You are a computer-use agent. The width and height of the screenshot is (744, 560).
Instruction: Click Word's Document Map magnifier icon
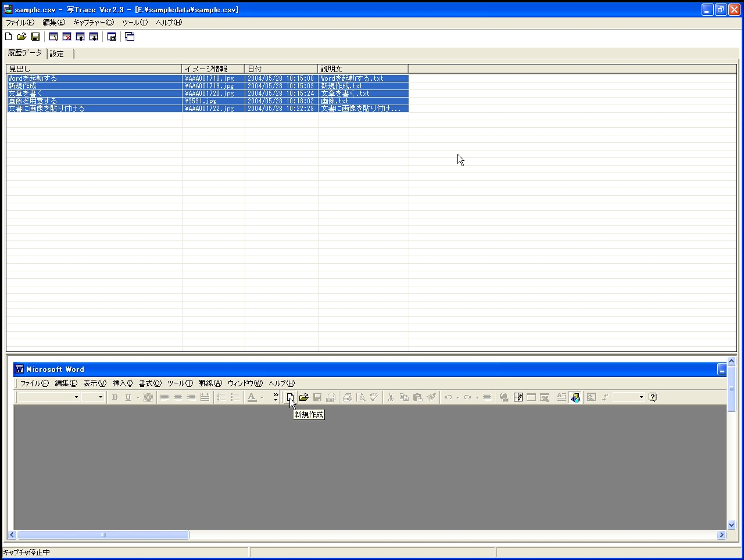point(591,397)
